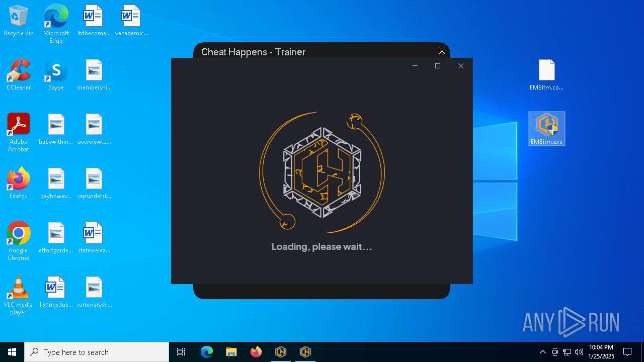The height and width of the screenshot is (362, 644).
Task: Open File Explorer from the taskbar
Action: [231, 352]
